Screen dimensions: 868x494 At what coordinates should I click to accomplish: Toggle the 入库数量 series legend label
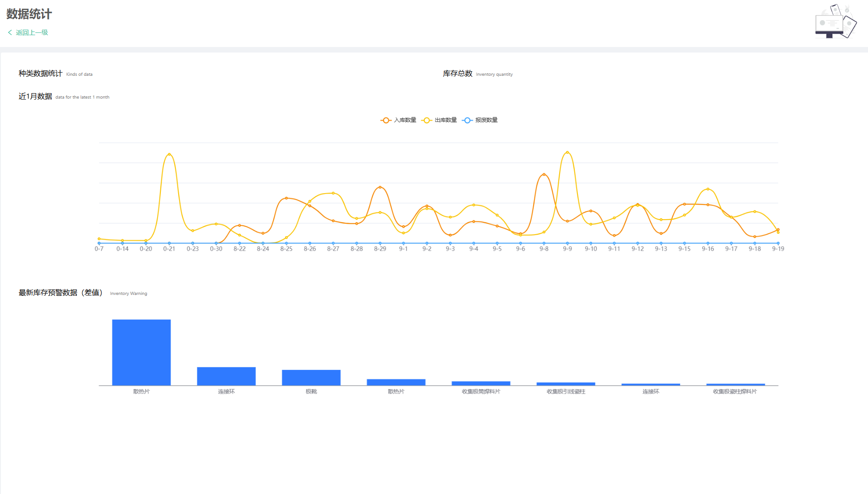pyautogui.click(x=405, y=120)
